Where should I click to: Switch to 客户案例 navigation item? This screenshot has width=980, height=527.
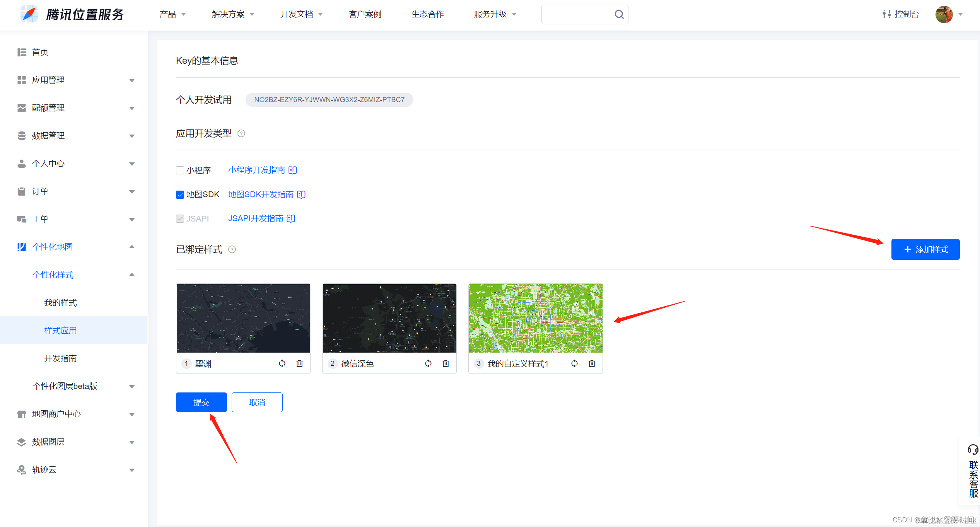pyautogui.click(x=364, y=14)
